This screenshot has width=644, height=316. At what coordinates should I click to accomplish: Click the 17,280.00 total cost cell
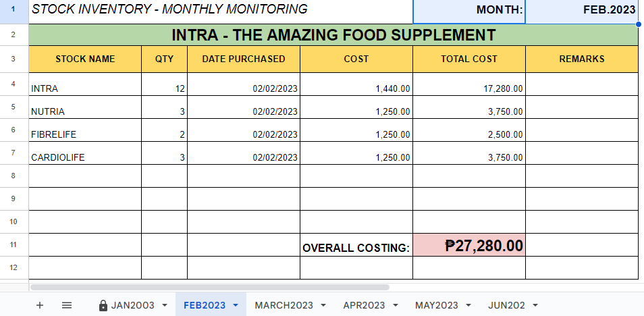coord(469,88)
